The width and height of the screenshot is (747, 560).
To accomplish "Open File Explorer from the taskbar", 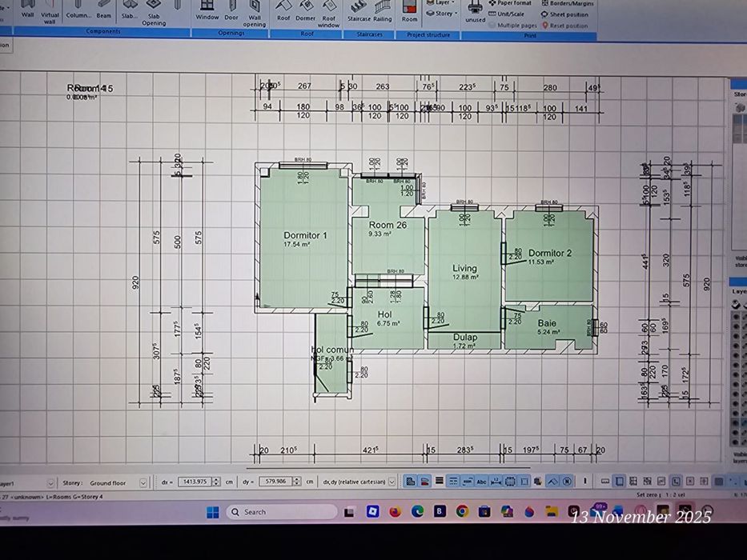I will click(x=552, y=512).
